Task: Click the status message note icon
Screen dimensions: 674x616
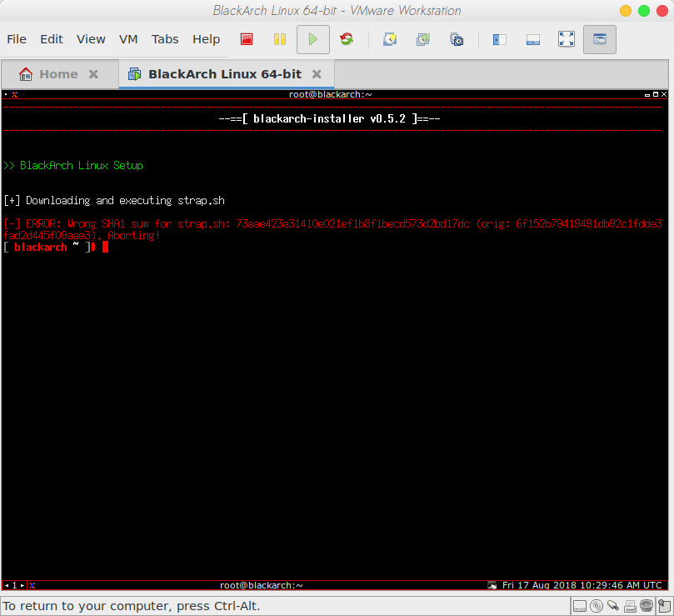Action: pyautogui.click(x=666, y=606)
